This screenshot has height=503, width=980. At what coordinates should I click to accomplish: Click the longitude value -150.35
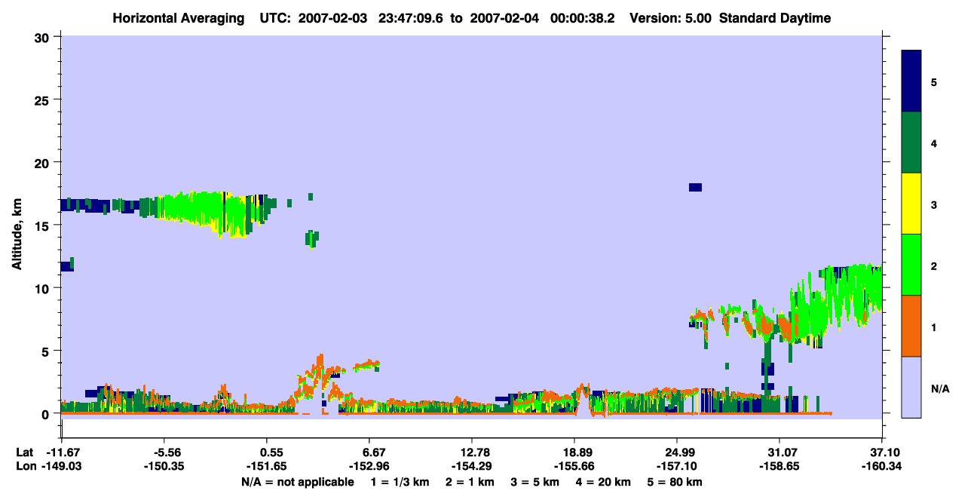[x=164, y=466]
